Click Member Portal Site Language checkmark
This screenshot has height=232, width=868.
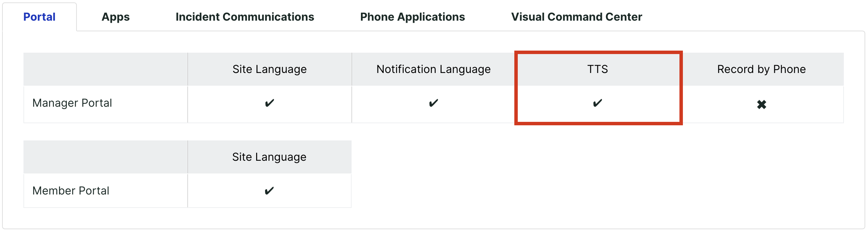tap(269, 191)
